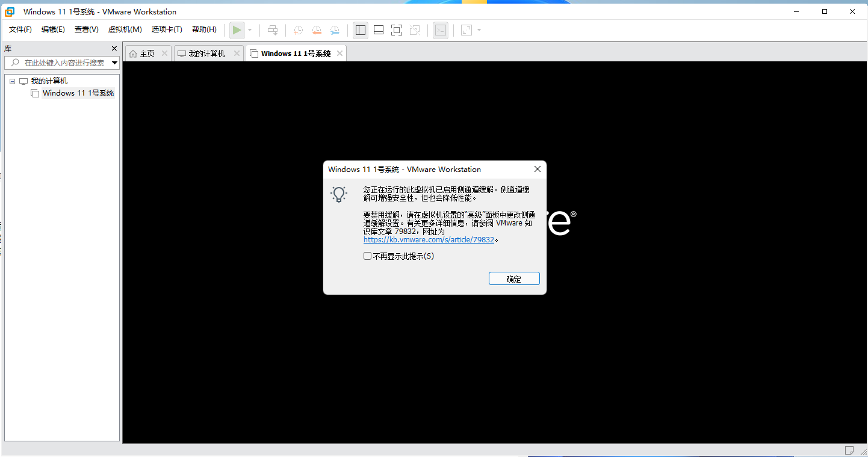The height and width of the screenshot is (457, 868).
Task: Open the 查看(V) menu
Action: [x=87, y=29]
